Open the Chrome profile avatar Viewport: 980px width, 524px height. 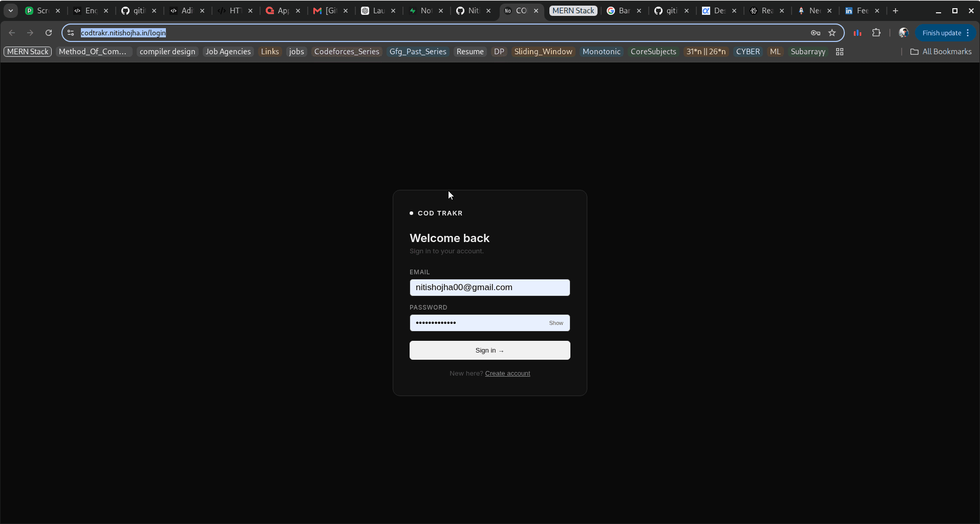[904, 33]
